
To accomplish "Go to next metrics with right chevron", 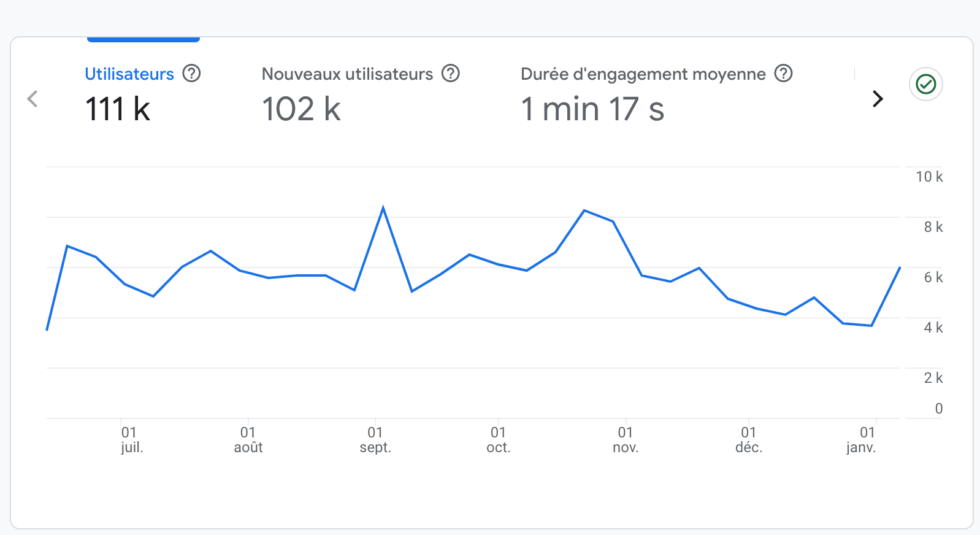I will 878,99.
